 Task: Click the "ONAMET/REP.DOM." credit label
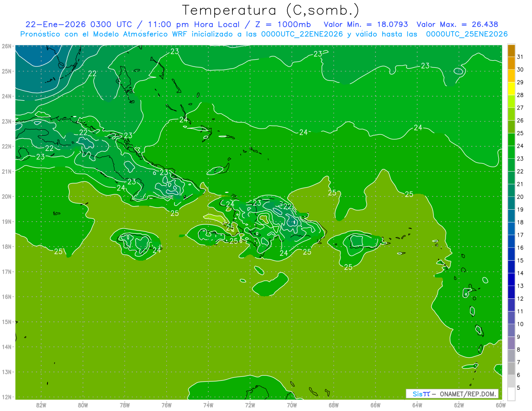468,394
